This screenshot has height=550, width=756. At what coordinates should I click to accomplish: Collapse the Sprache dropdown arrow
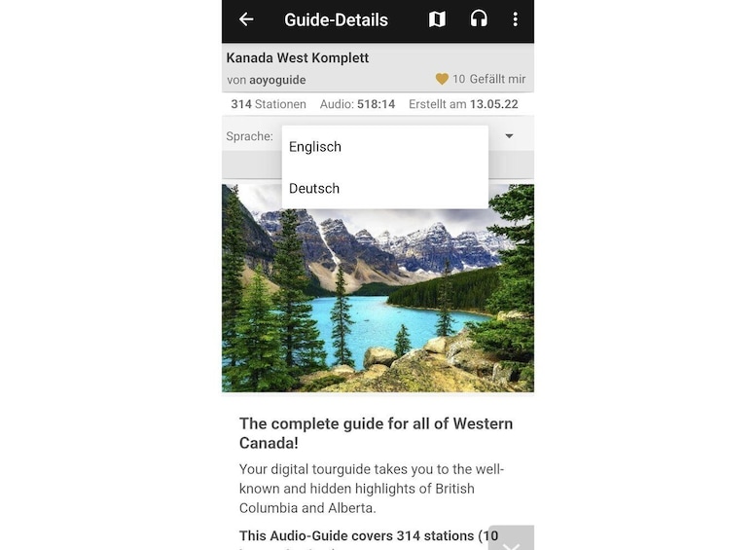coord(509,136)
